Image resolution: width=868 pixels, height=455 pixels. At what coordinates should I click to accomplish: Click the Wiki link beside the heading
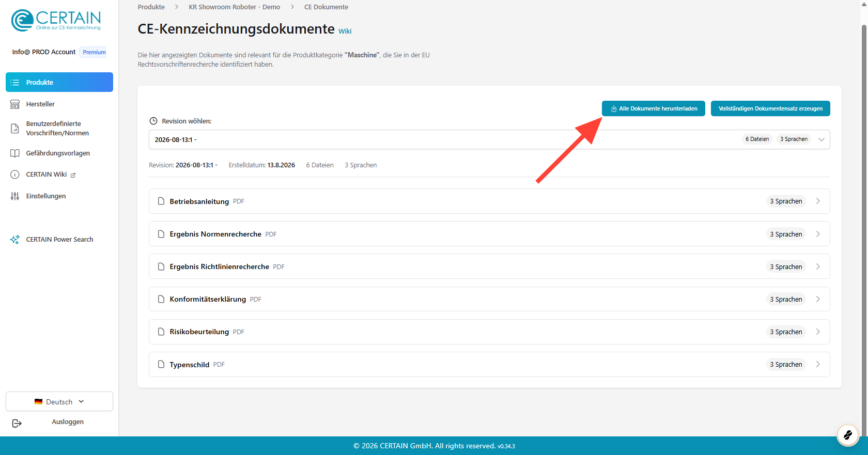345,32
